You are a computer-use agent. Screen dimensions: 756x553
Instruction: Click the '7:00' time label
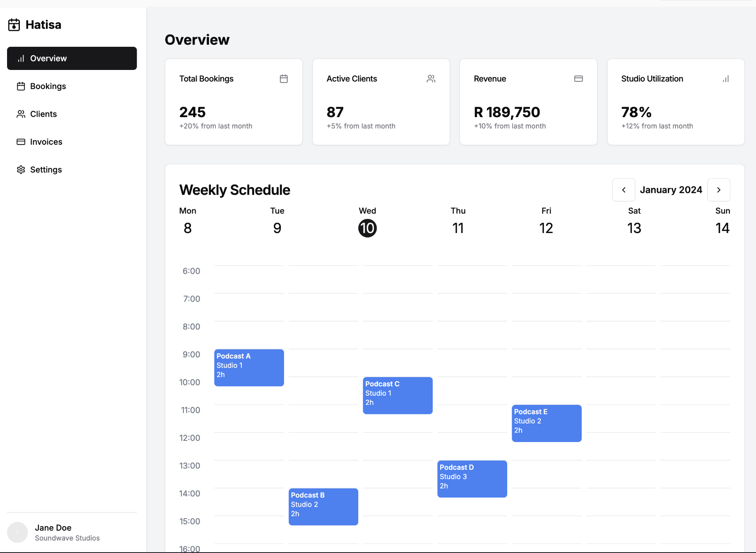192,299
